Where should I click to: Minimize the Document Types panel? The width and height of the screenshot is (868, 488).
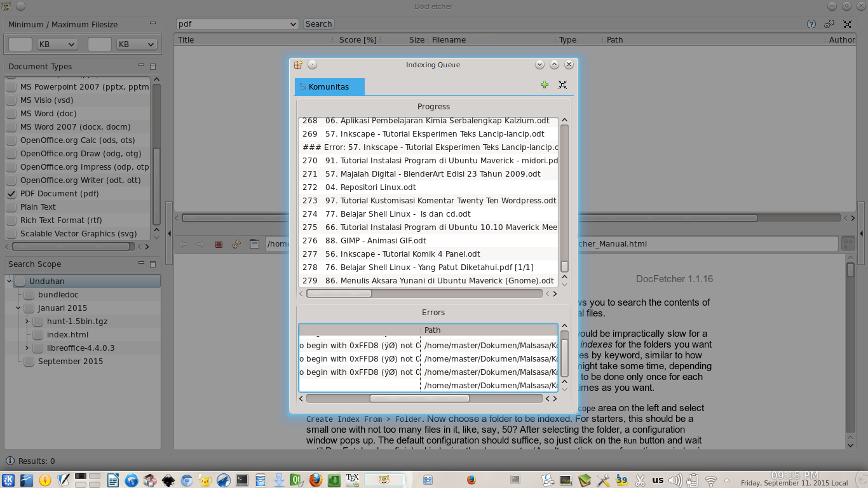[x=141, y=65]
